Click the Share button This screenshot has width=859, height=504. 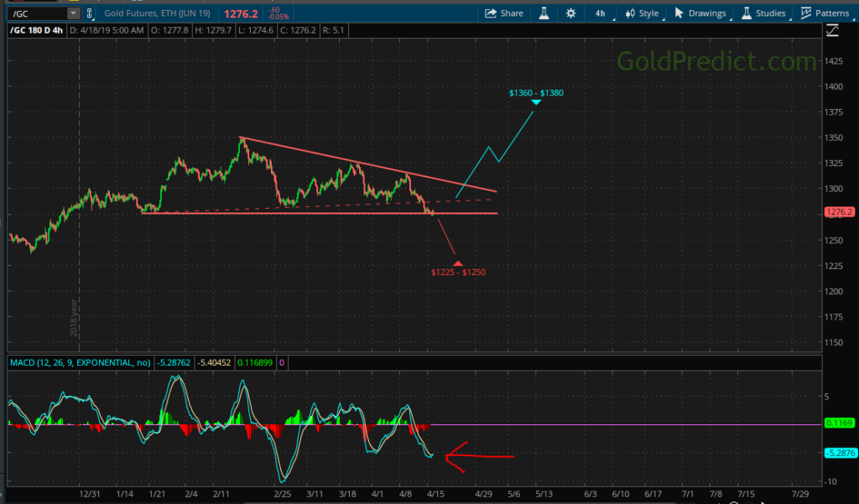coord(504,13)
